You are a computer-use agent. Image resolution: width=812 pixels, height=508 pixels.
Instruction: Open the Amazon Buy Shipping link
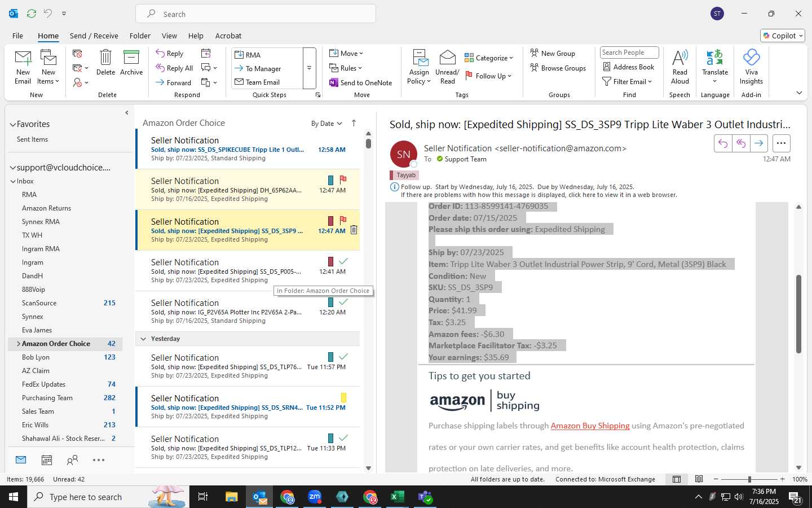pos(590,426)
